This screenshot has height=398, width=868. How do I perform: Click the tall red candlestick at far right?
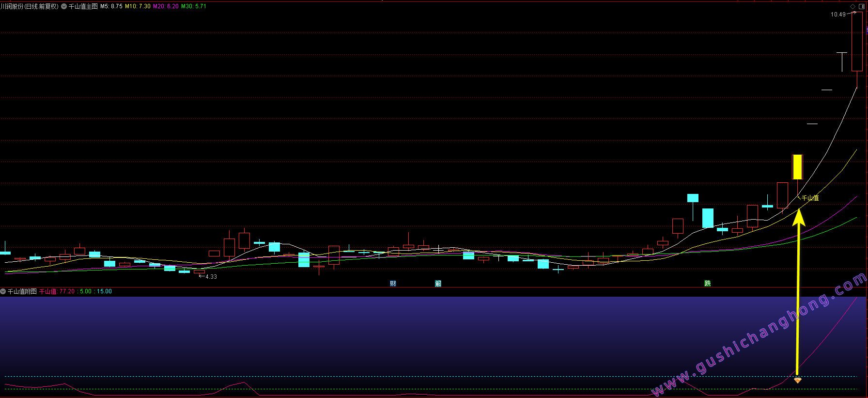[857, 42]
